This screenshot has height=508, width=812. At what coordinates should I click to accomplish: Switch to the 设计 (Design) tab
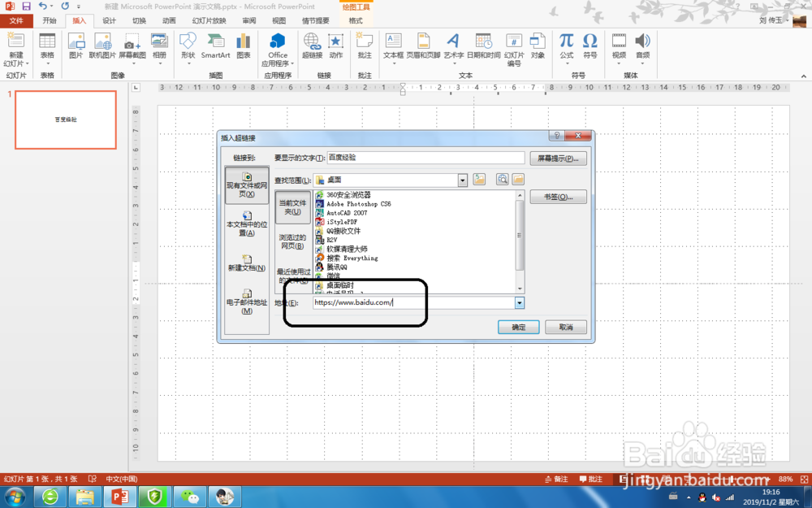point(109,21)
